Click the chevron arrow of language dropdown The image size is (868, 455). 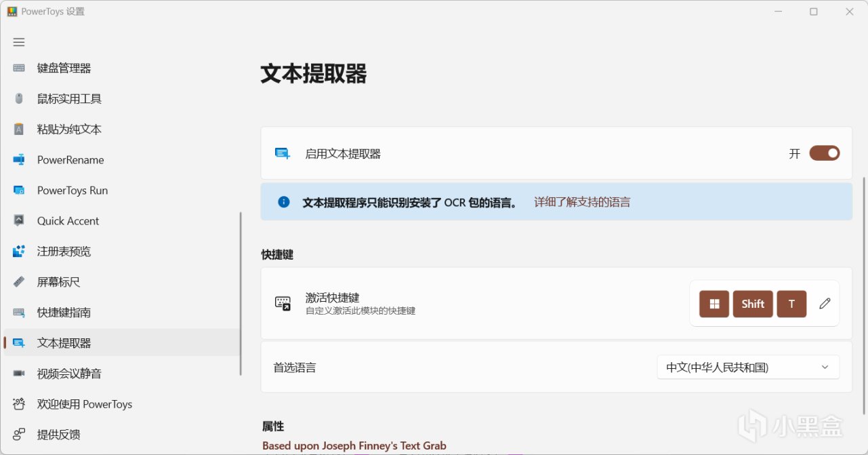(x=825, y=367)
